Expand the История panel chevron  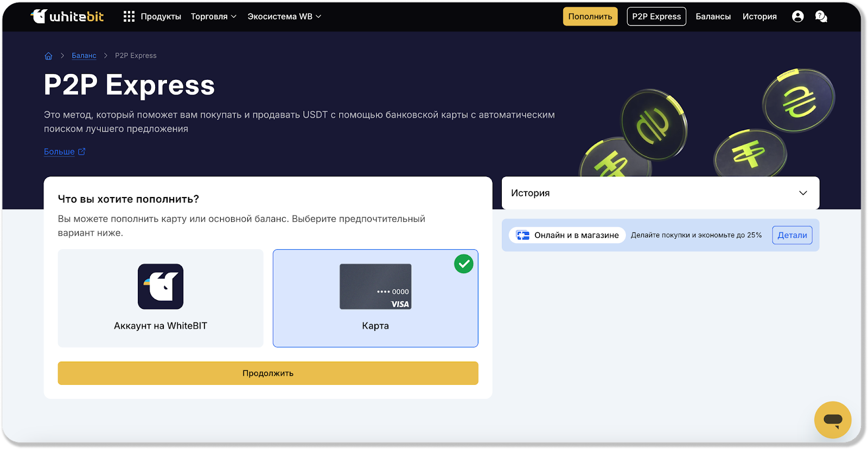pyautogui.click(x=803, y=193)
